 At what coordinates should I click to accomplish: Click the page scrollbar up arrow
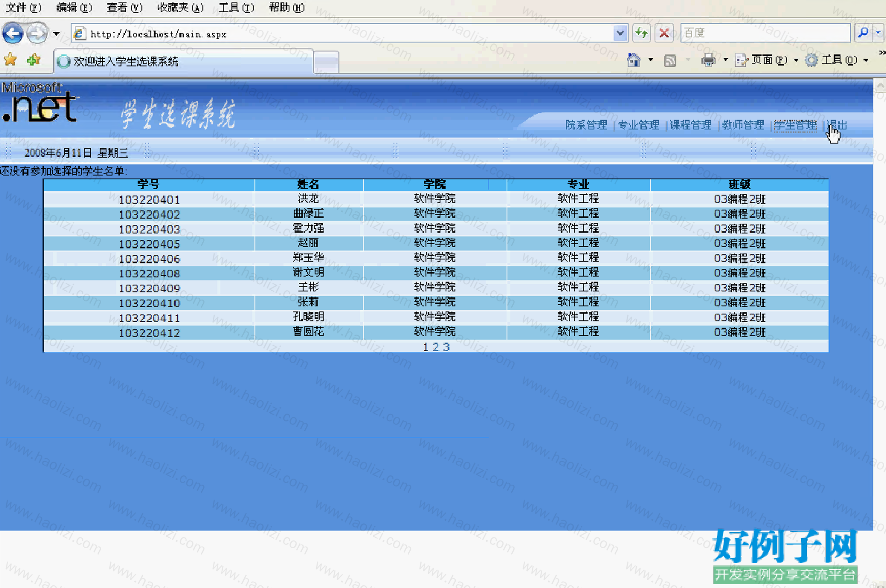tap(880, 86)
